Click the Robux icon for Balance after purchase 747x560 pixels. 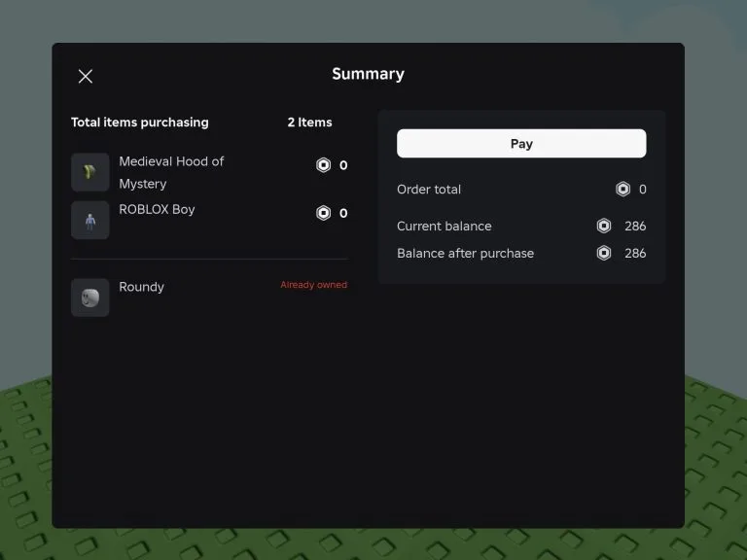(x=604, y=253)
